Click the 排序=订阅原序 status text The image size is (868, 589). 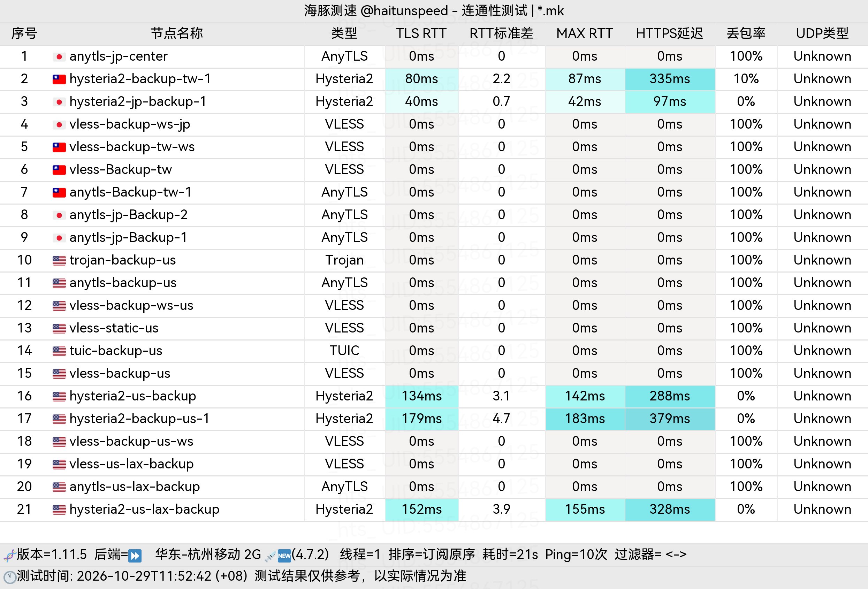click(432, 554)
